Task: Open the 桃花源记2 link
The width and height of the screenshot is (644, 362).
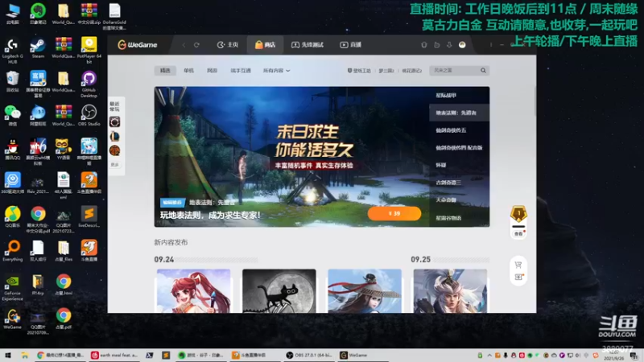Action: pyautogui.click(x=412, y=71)
